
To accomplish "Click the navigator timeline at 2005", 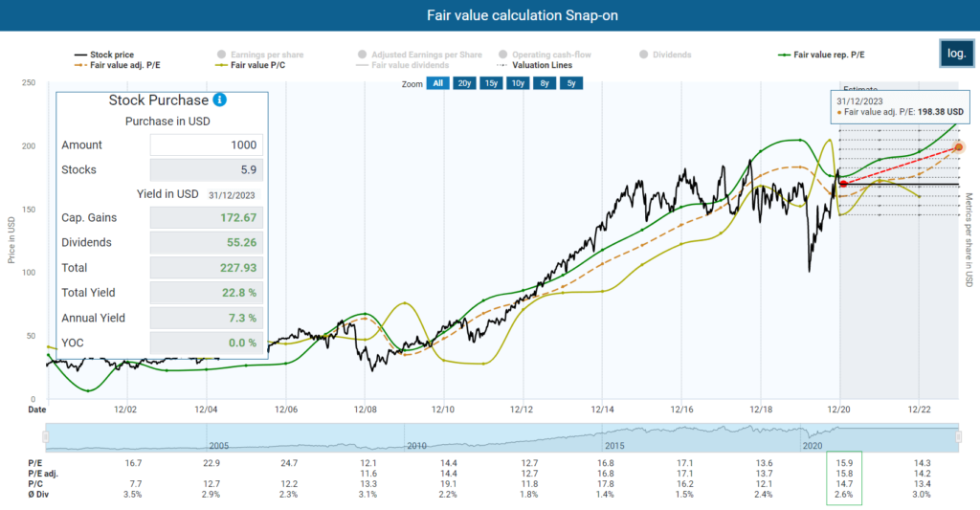I will click(x=219, y=446).
